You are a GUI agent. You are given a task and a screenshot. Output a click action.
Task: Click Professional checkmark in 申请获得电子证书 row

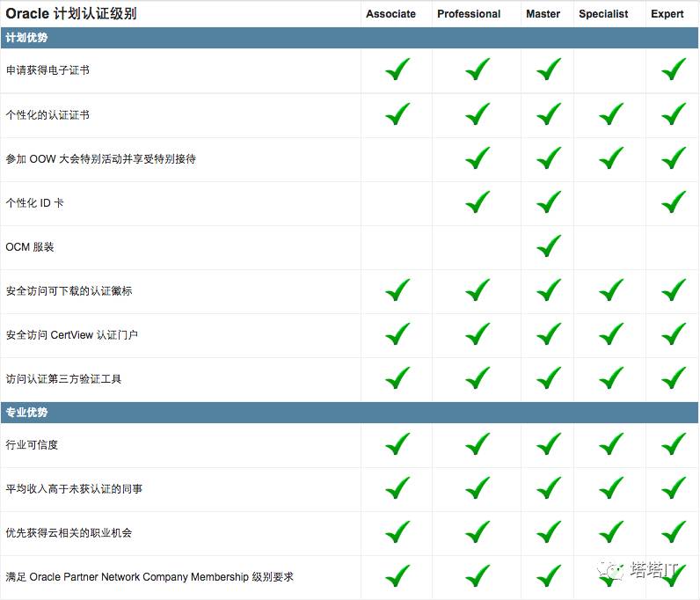(x=478, y=70)
